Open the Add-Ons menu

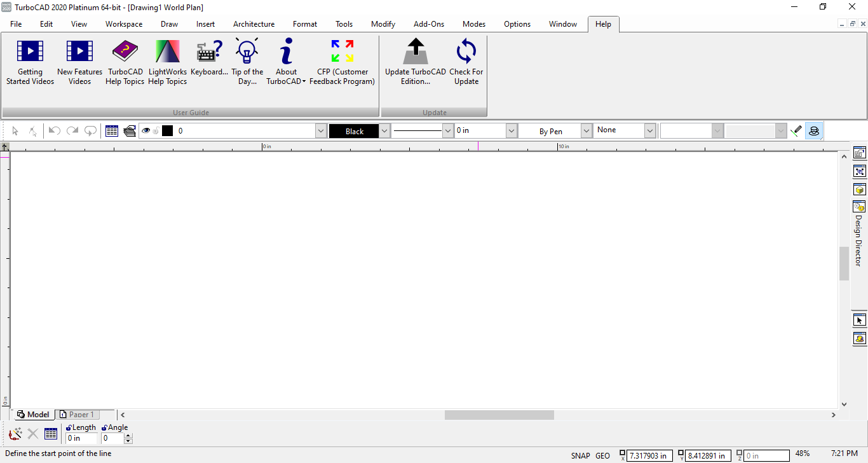[429, 24]
